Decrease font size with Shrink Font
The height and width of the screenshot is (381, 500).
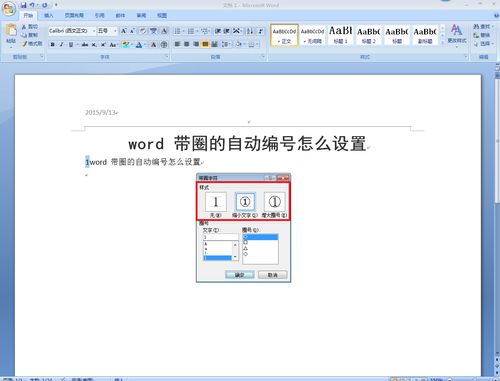(x=132, y=31)
